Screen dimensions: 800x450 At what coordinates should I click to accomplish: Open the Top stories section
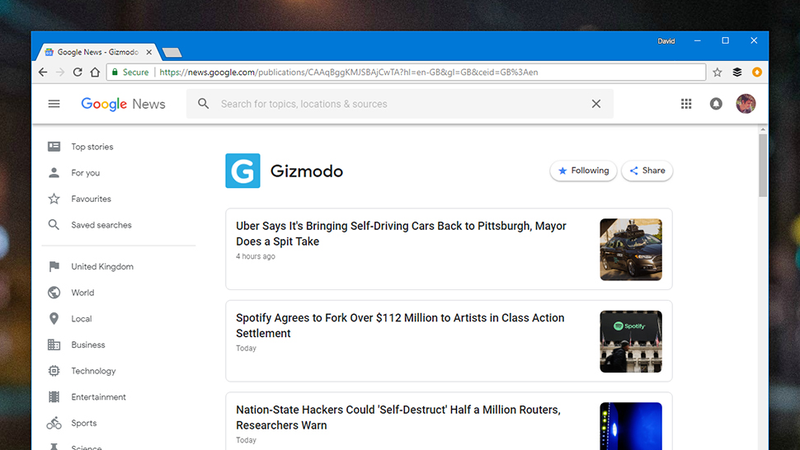(92, 146)
